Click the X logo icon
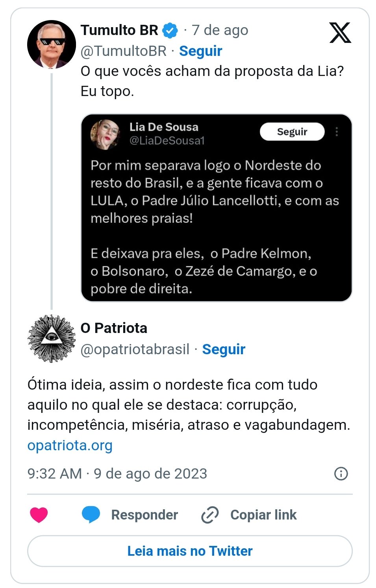 [340, 32]
